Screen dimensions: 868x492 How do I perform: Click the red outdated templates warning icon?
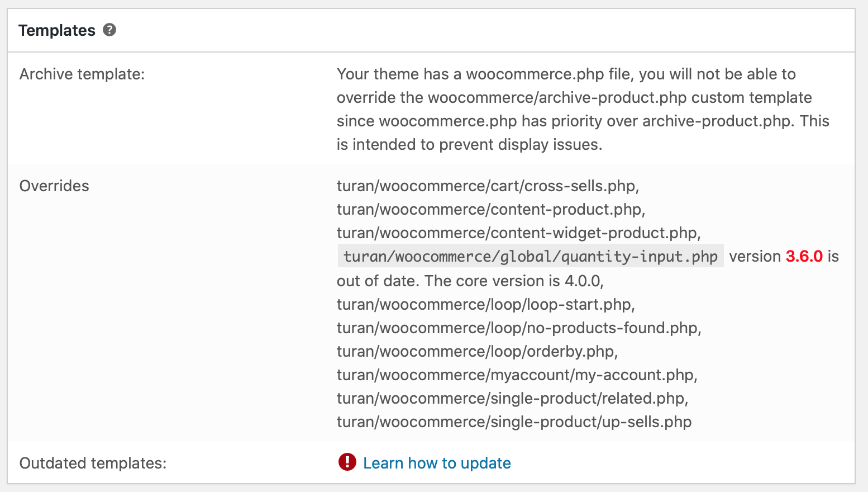click(347, 462)
